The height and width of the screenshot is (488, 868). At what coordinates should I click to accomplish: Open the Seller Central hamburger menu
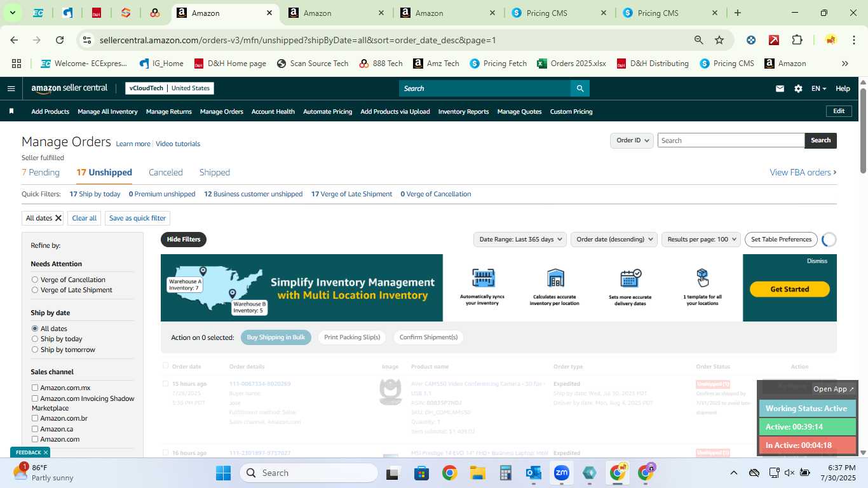(x=11, y=88)
